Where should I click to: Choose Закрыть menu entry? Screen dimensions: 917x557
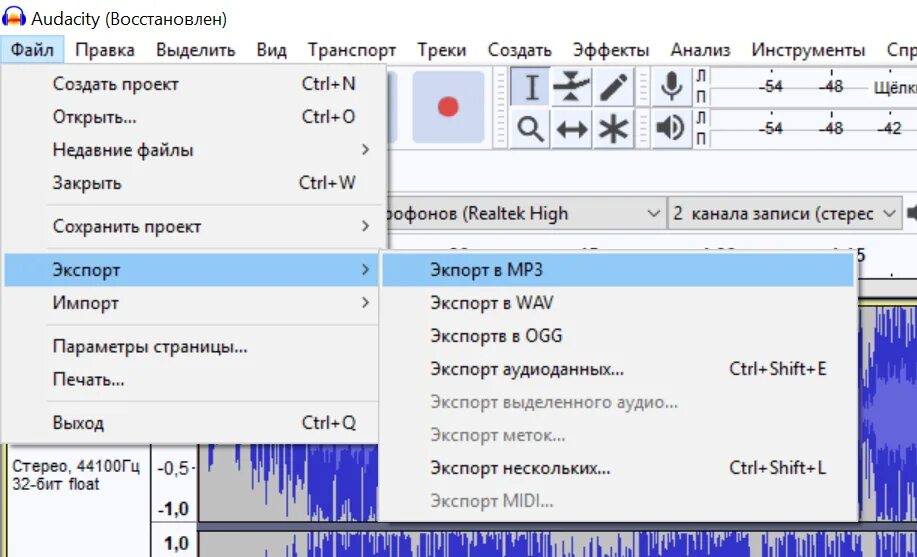pos(194,183)
